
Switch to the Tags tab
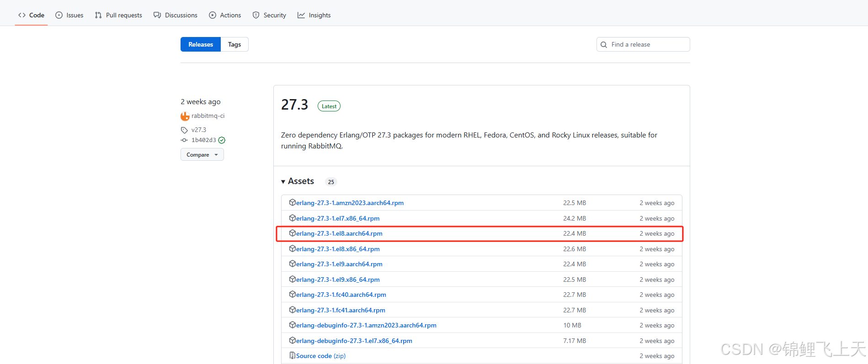(x=234, y=44)
